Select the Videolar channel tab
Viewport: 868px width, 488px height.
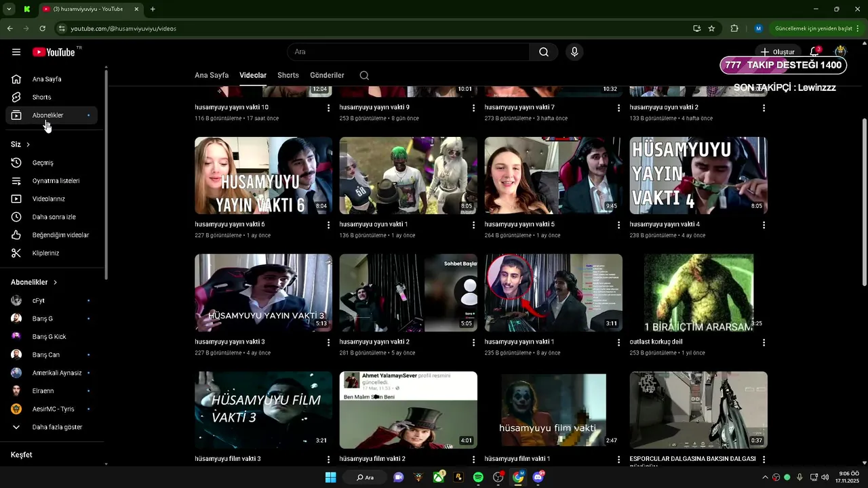pyautogui.click(x=253, y=75)
